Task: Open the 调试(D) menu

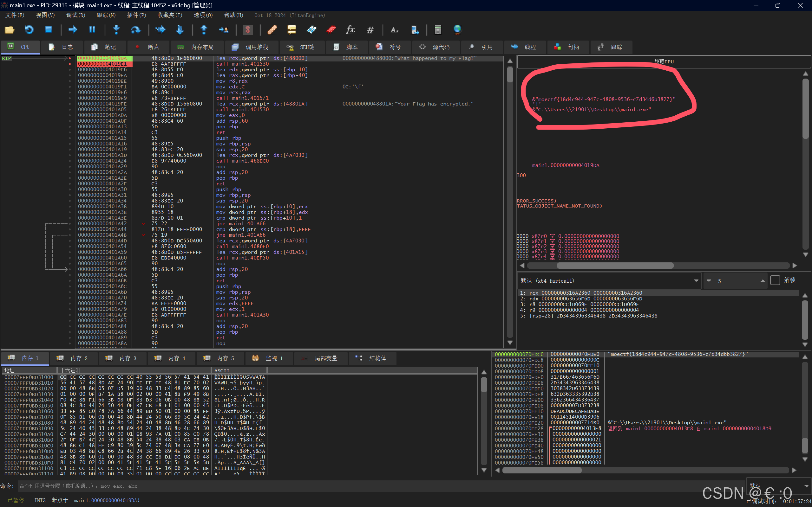Action: click(75, 15)
